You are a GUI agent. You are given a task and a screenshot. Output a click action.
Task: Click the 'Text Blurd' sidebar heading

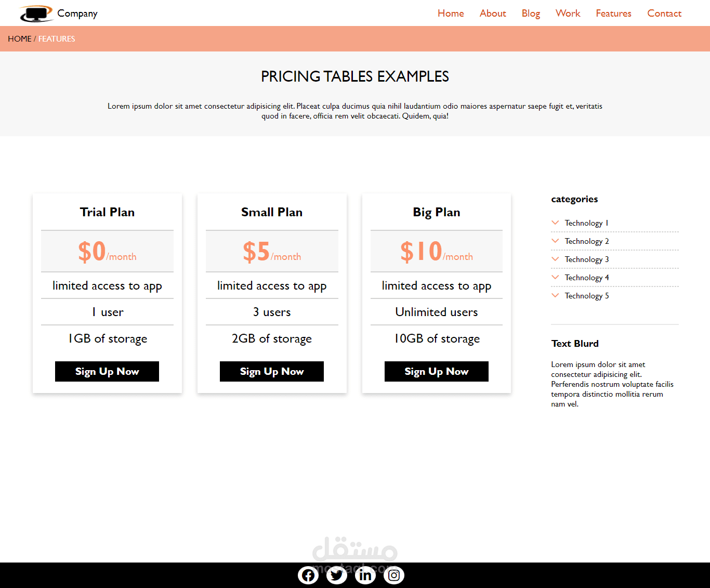pyautogui.click(x=575, y=344)
